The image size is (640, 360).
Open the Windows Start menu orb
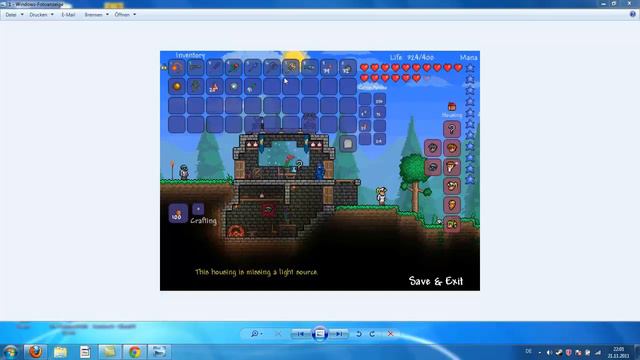tap(10, 352)
